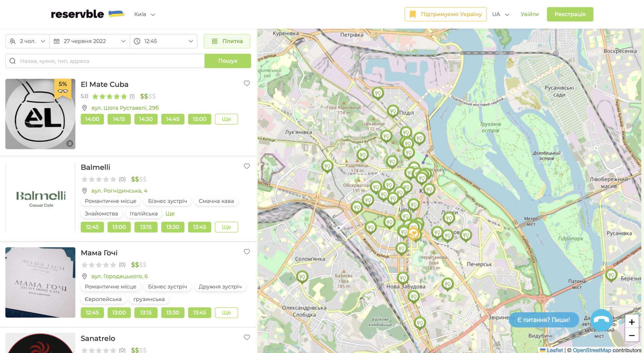Select marker west of Батиєва гора
This screenshot has height=353, width=644.
(302, 277)
